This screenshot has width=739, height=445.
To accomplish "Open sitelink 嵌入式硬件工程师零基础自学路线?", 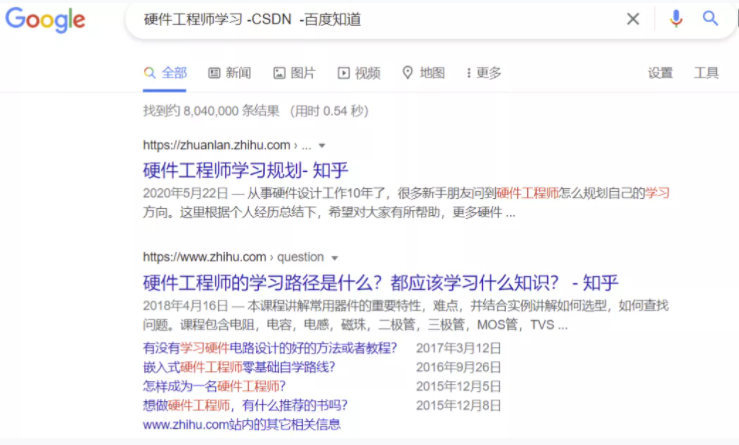I will [239, 367].
